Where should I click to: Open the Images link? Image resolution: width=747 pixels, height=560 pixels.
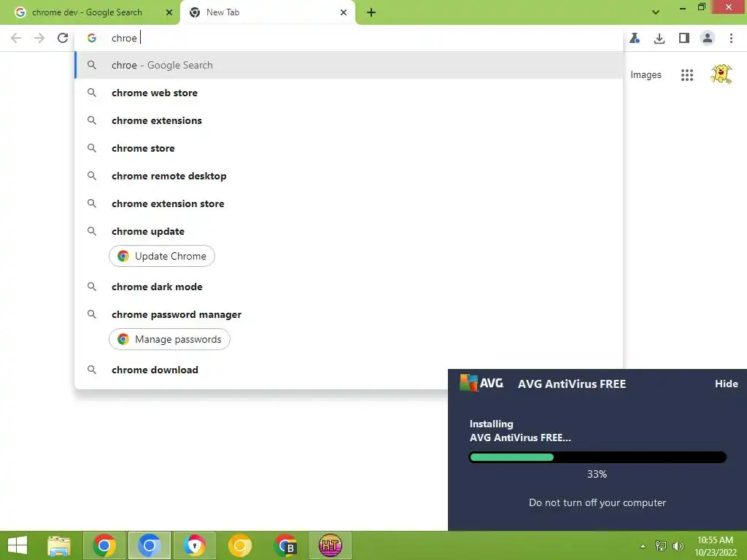646,75
